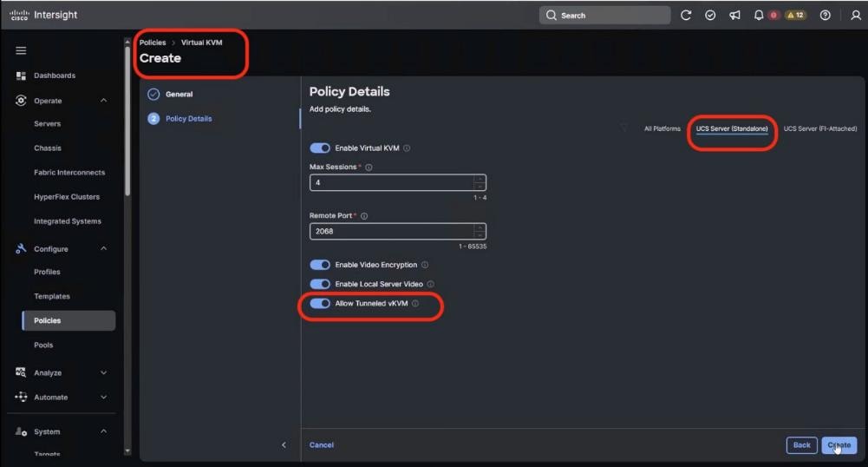Screen dimensions: 868x467
Task: Collapse the System section chevron
Action: (103, 431)
